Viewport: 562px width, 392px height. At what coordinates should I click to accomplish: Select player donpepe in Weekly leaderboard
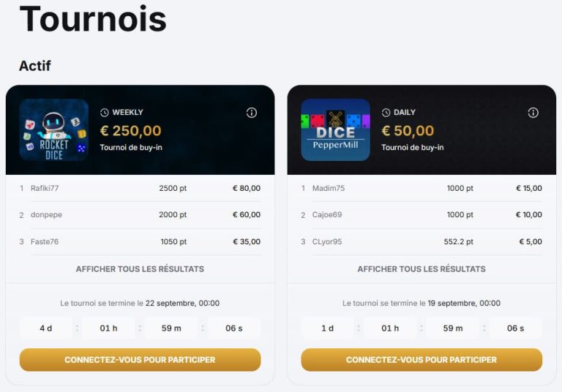[x=46, y=215]
